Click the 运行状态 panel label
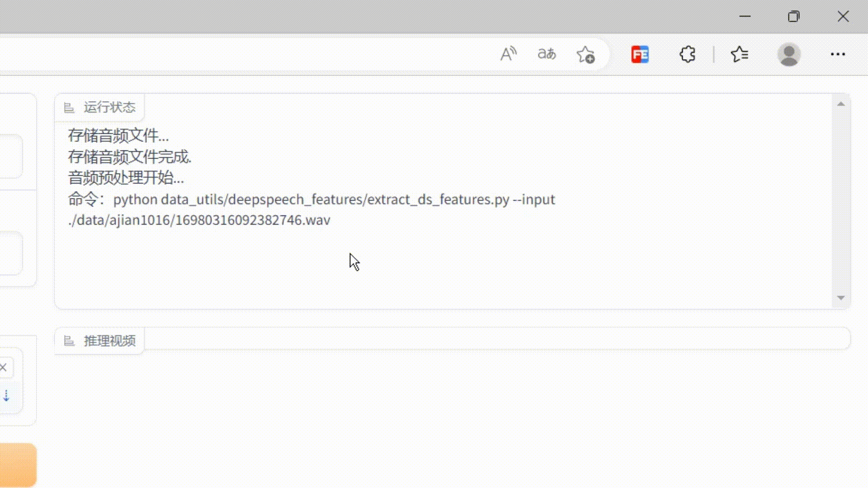The image size is (868, 488). coord(109,108)
